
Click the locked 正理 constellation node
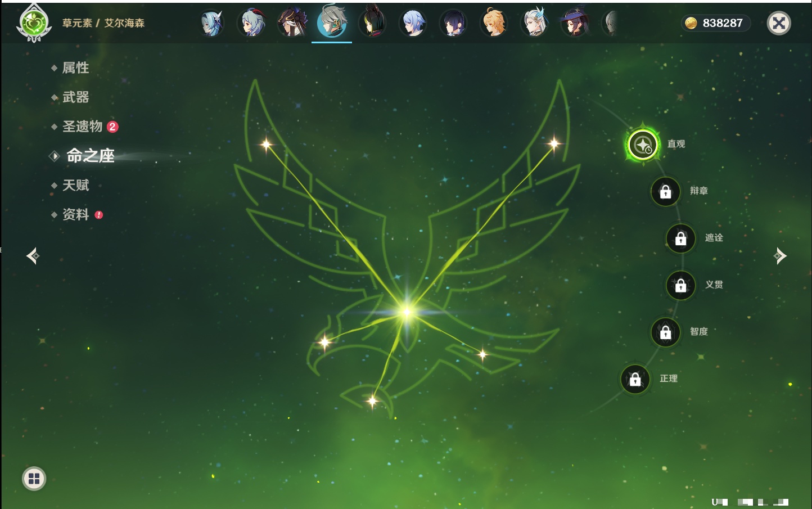pos(635,379)
